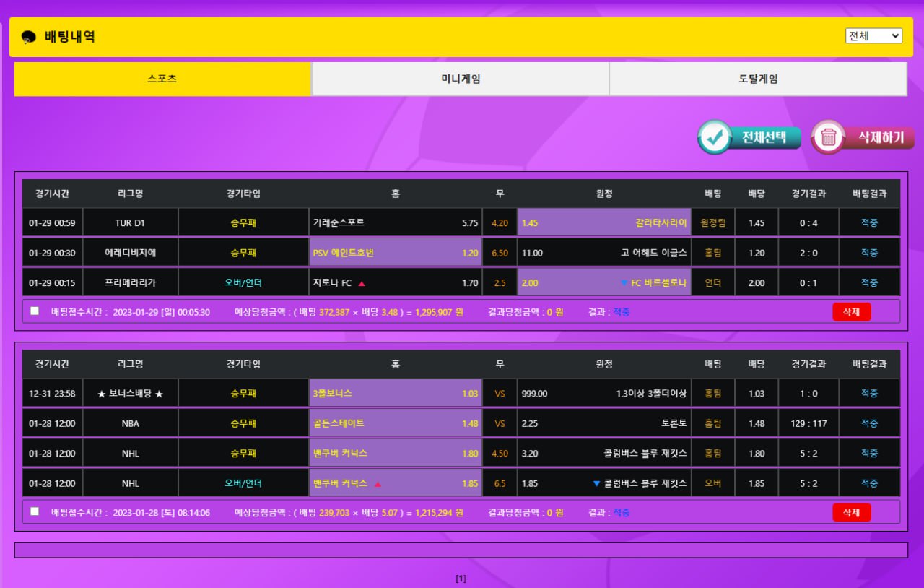The image size is (924, 588).
Task: Select the 스포츠 tab
Action: click(x=162, y=79)
